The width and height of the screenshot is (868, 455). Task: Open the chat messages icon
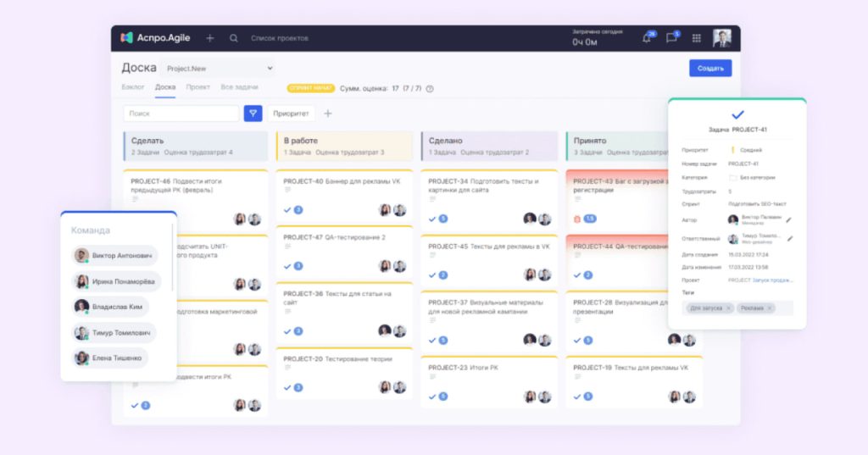pos(671,38)
